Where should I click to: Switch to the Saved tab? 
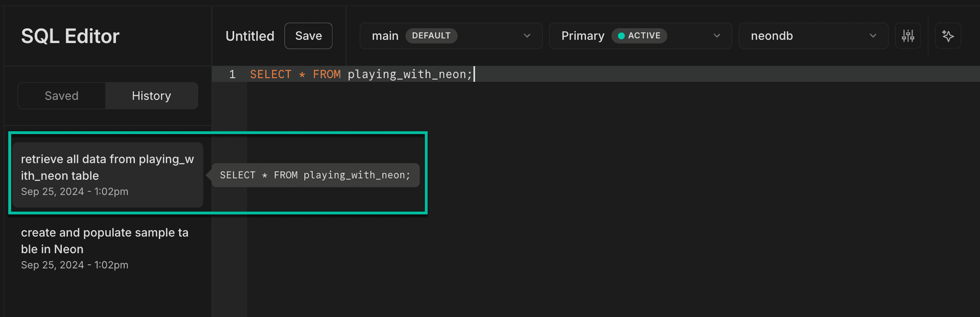coord(62,96)
